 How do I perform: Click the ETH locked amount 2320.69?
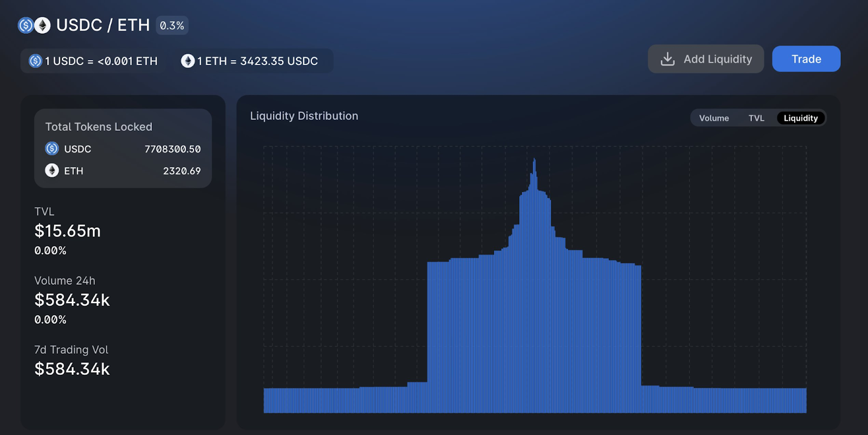182,171
